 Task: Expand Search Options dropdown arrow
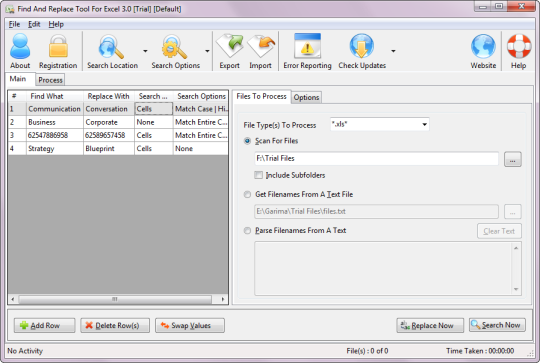click(x=207, y=51)
